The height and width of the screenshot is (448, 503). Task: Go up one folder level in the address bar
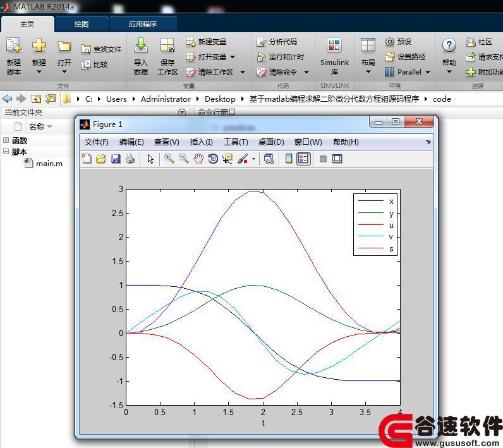pyautogui.click(x=36, y=99)
